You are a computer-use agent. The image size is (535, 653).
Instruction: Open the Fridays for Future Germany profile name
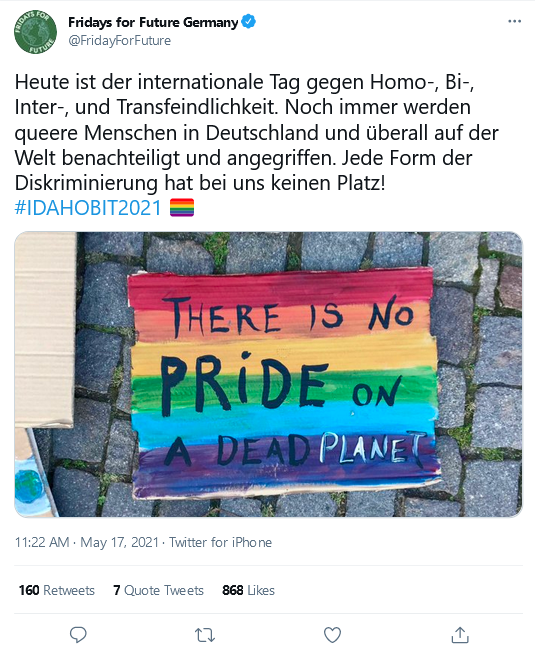[x=153, y=22]
